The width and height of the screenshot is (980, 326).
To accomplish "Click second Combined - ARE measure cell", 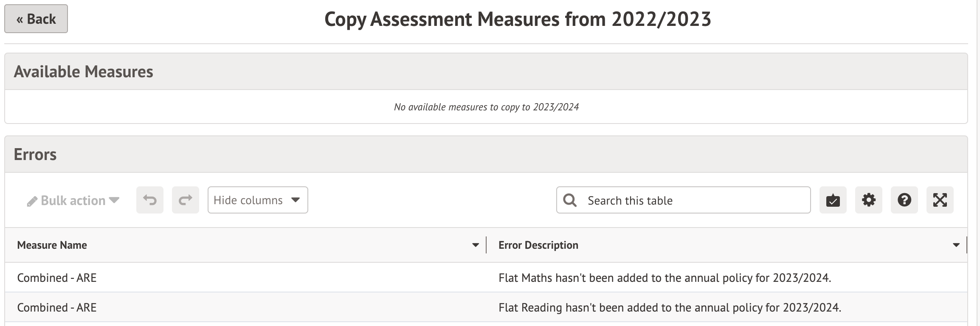I will point(57,307).
